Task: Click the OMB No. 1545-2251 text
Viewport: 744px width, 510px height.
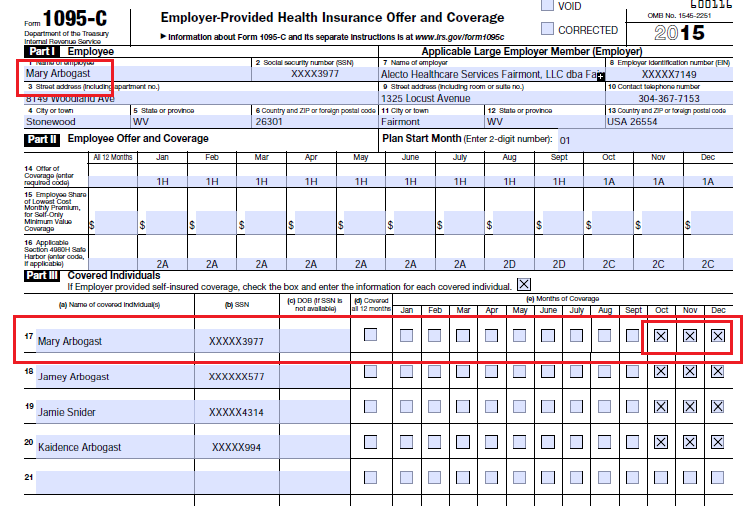Action: [679, 16]
